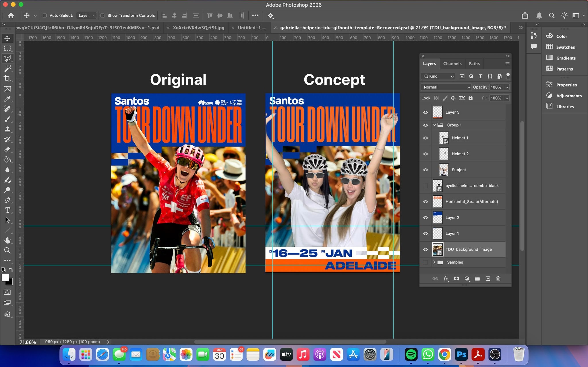
Task: Open the Color panel
Action: click(562, 36)
